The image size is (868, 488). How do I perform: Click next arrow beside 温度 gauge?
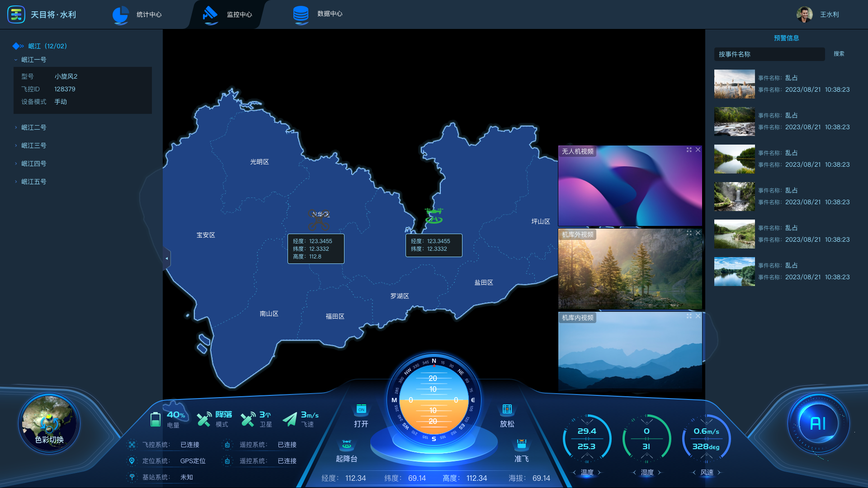tap(599, 472)
